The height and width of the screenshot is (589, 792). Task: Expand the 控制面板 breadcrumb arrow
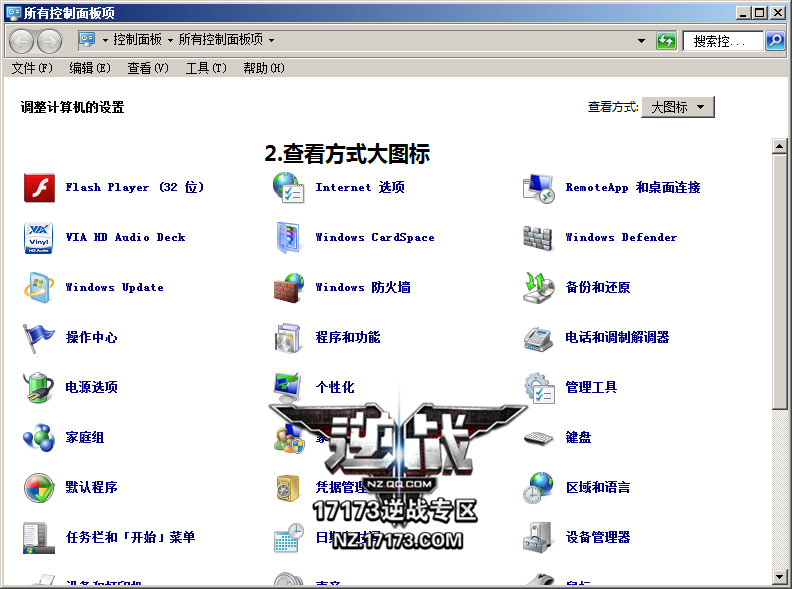coord(170,40)
